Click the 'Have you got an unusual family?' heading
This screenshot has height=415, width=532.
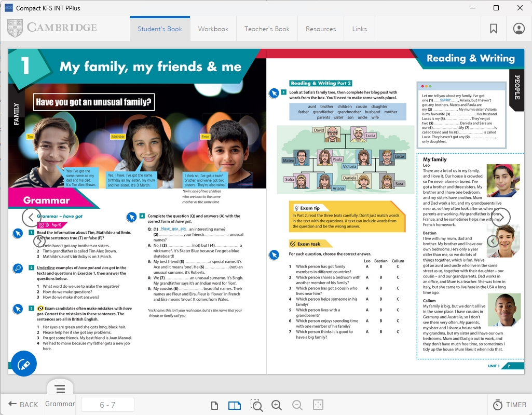point(93,102)
